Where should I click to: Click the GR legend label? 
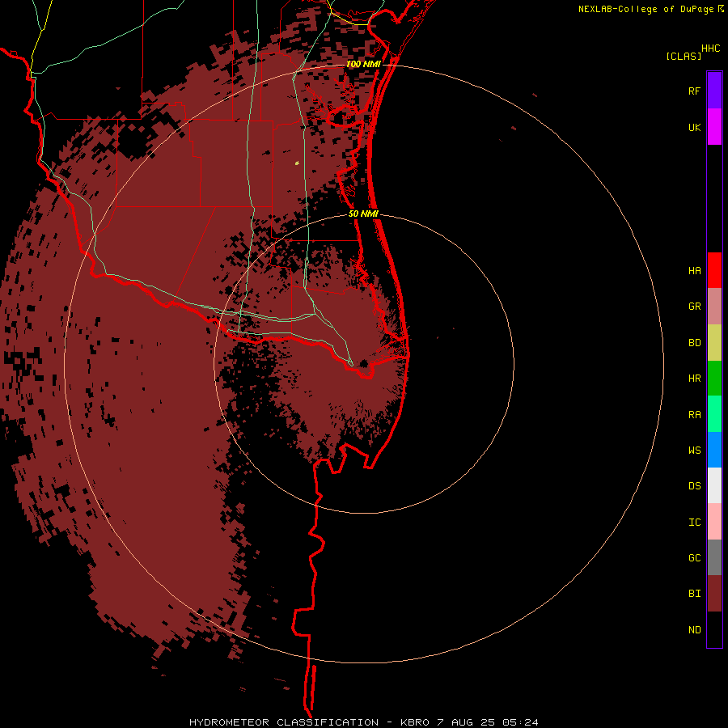[x=694, y=307]
